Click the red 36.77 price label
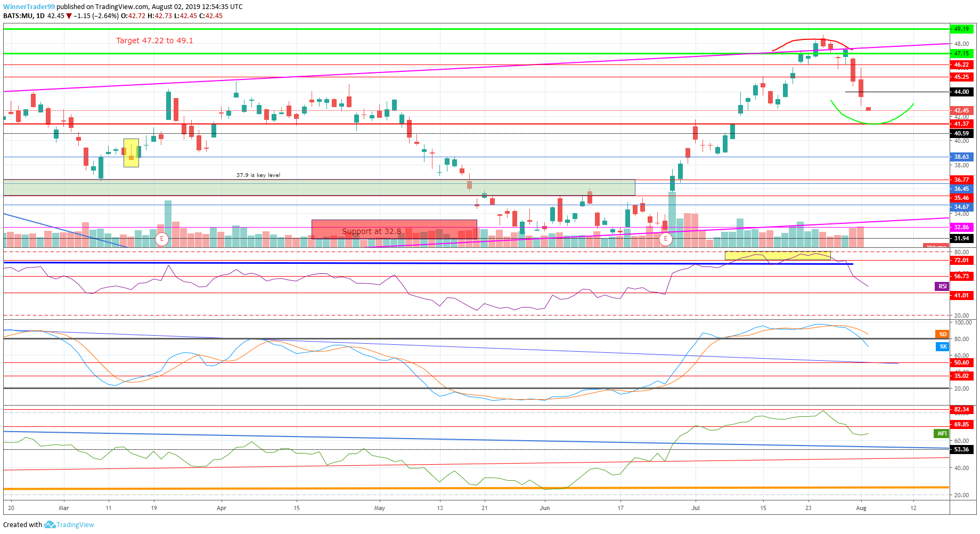Screen dimensions: 980x534 [961, 180]
